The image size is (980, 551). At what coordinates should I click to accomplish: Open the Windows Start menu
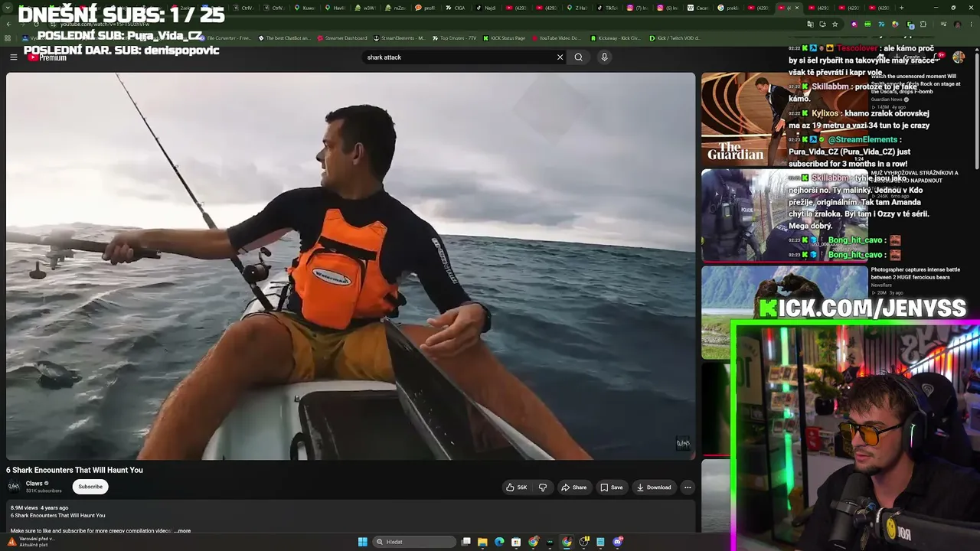pyautogui.click(x=363, y=542)
